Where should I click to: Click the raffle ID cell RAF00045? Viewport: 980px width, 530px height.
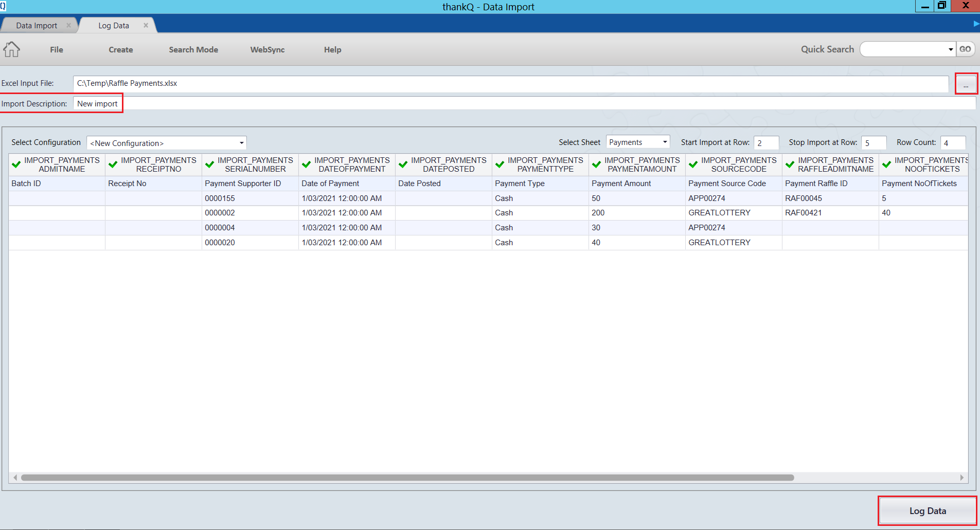tap(830, 198)
